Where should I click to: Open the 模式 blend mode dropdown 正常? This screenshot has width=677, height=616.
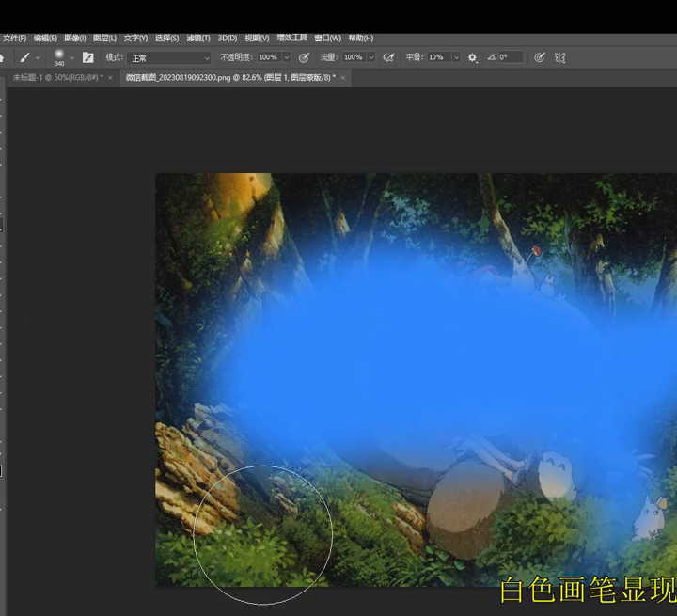[169, 58]
